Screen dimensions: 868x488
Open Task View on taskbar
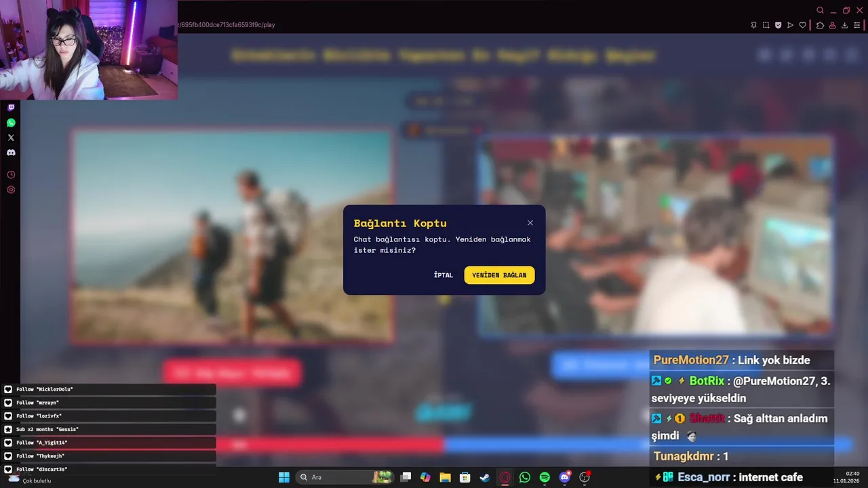coord(406,477)
